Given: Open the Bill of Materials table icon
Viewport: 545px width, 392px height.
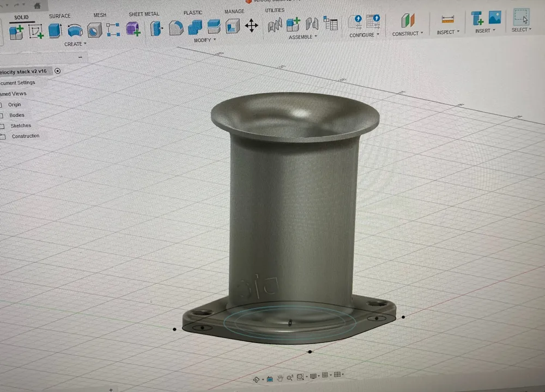Looking at the screenshot, I should tap(330, 23).
